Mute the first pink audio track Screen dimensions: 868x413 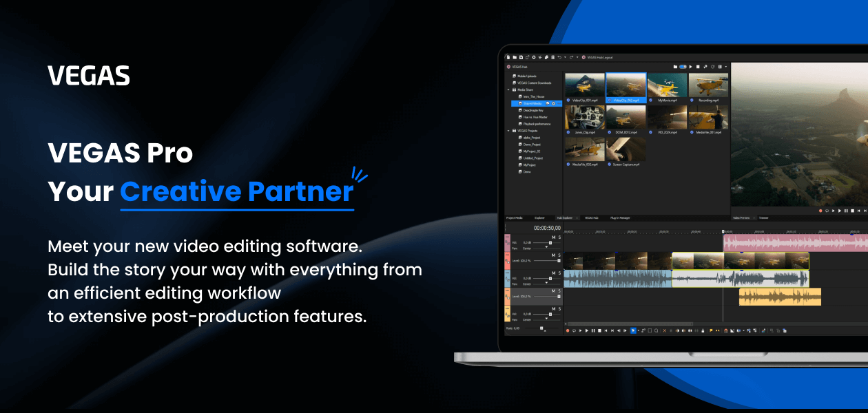tap(553, 237)
